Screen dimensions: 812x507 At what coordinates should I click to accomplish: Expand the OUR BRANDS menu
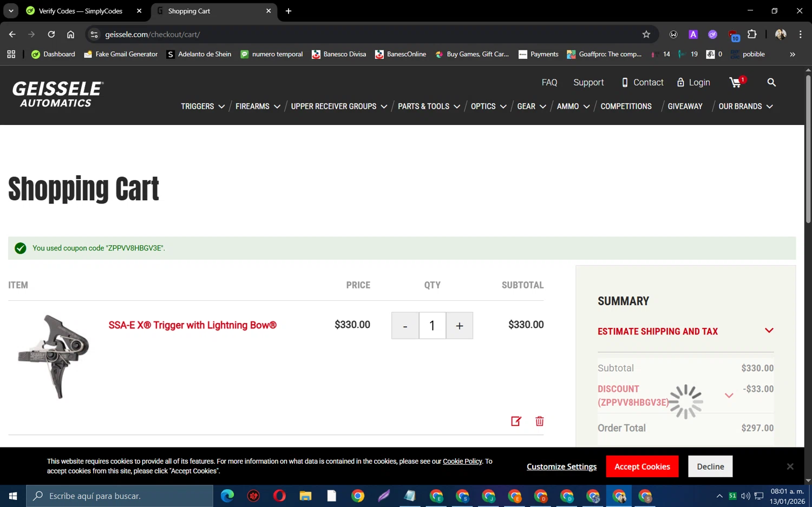[745, 106]
